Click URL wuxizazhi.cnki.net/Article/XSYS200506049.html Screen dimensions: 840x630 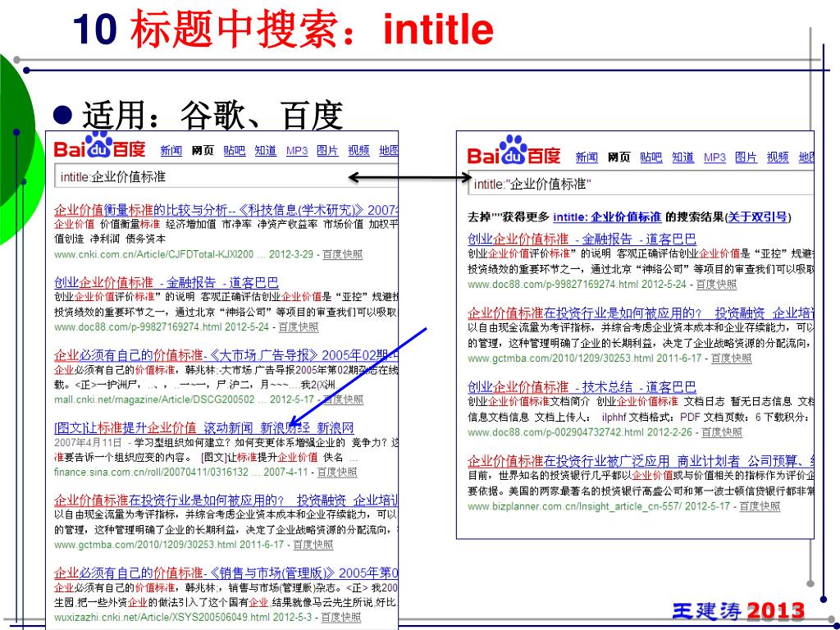162,617
